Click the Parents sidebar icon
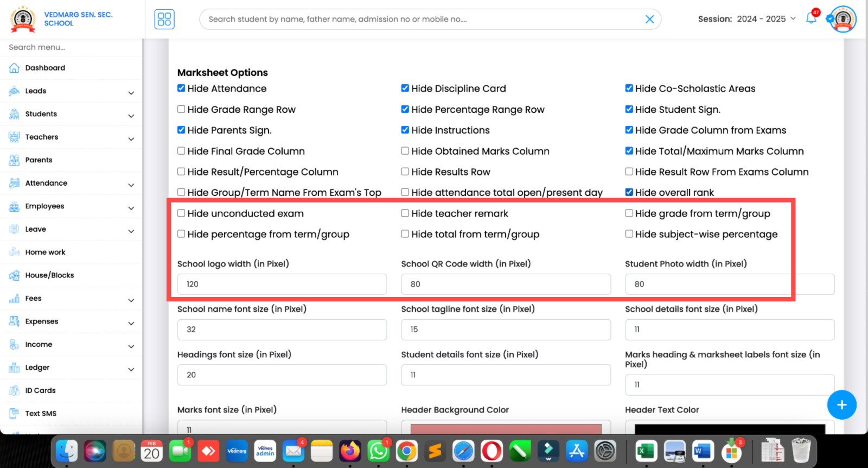868x468 pixels. (14, 160)
